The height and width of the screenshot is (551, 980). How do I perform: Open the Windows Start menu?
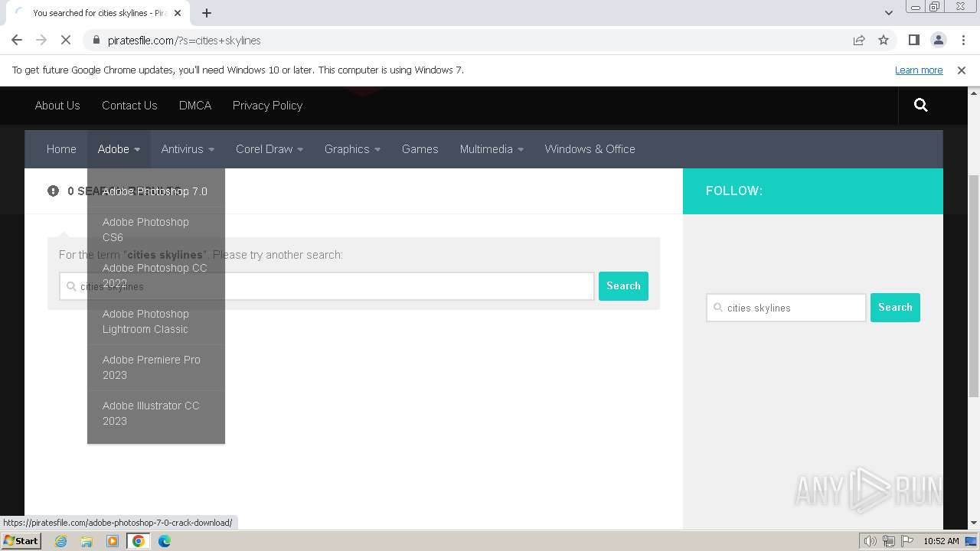pyautogui.click(x=21, y=541)
